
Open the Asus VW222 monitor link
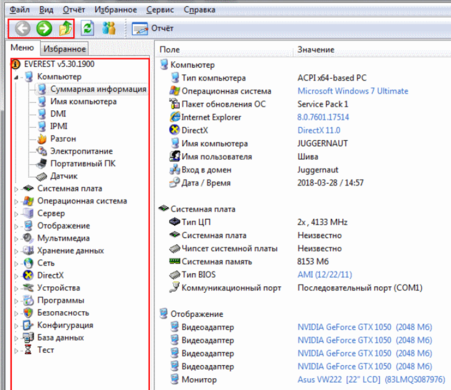click(371, 379)
